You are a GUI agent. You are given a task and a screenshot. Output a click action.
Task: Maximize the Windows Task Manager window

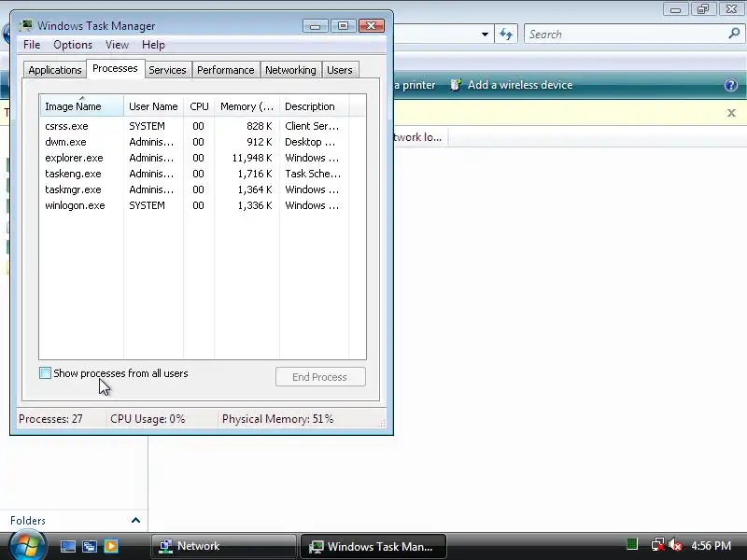[343, 26]
